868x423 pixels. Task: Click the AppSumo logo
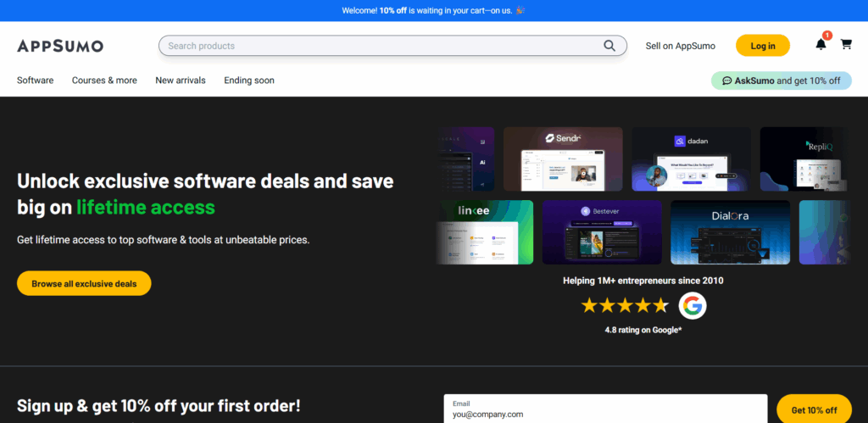(60, 46)
